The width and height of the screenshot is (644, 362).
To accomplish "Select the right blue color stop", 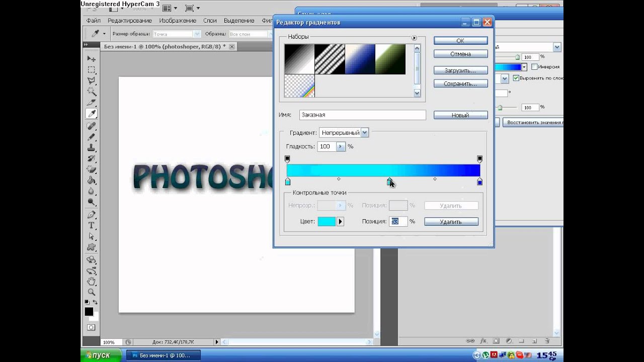I will point(479,182).
